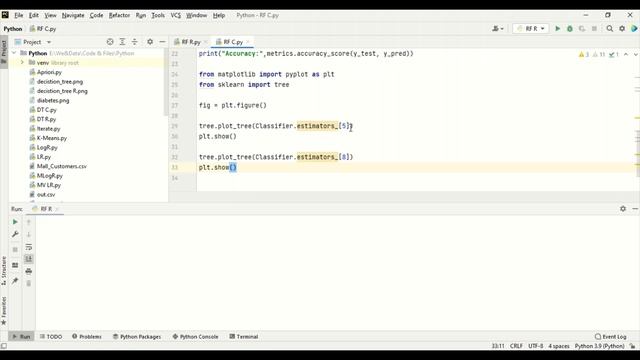Hide the Project tool window

[x=162, y=42]
